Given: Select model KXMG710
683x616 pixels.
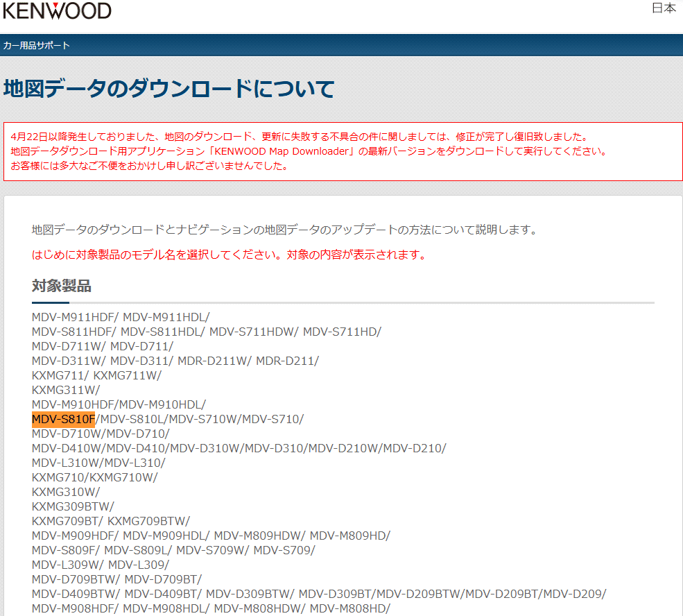Looking at the screenshot, I should coord(58,477).
